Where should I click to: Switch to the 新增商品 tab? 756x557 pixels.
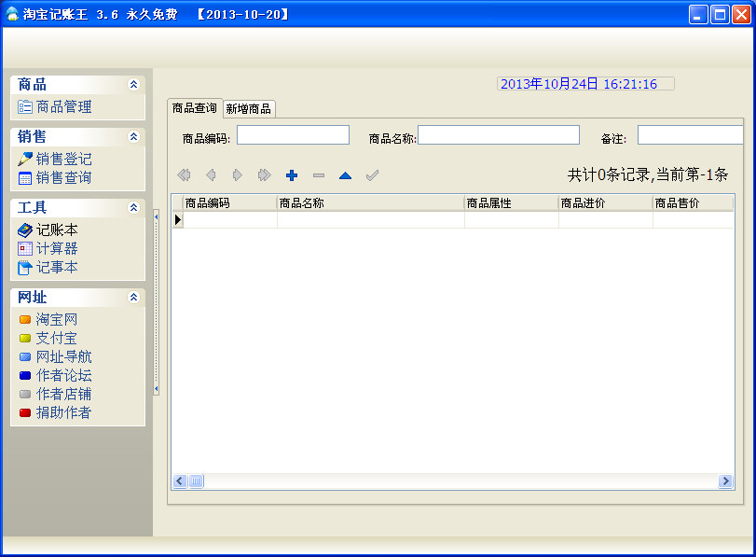(249, 109)
